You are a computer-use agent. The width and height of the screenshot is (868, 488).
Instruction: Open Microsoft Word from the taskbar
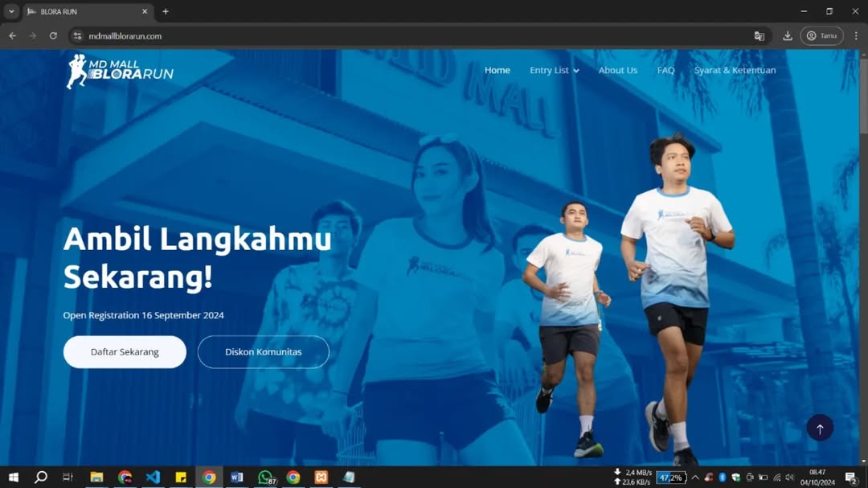(x=236, y=477)
